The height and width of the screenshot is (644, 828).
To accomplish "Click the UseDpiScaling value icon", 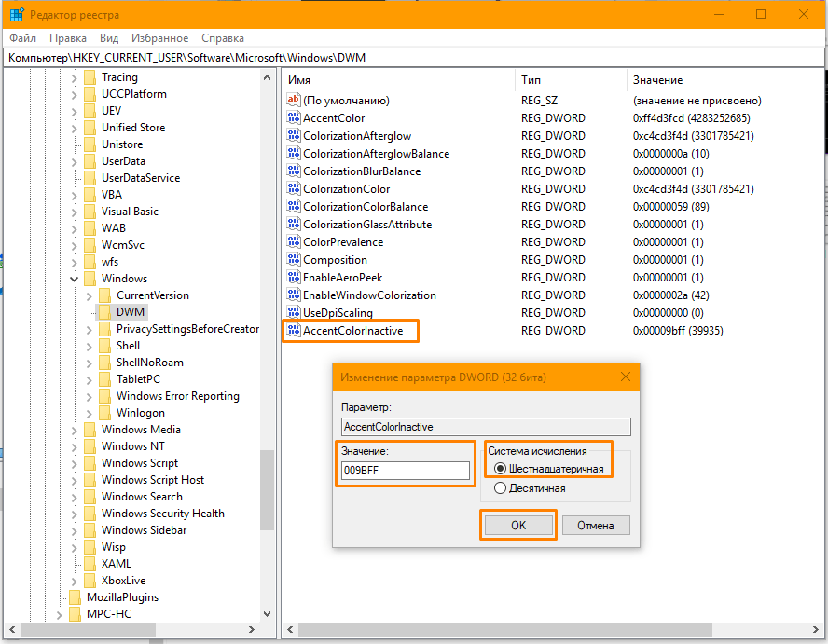I will pyautogui.click(x=294, y=313).
